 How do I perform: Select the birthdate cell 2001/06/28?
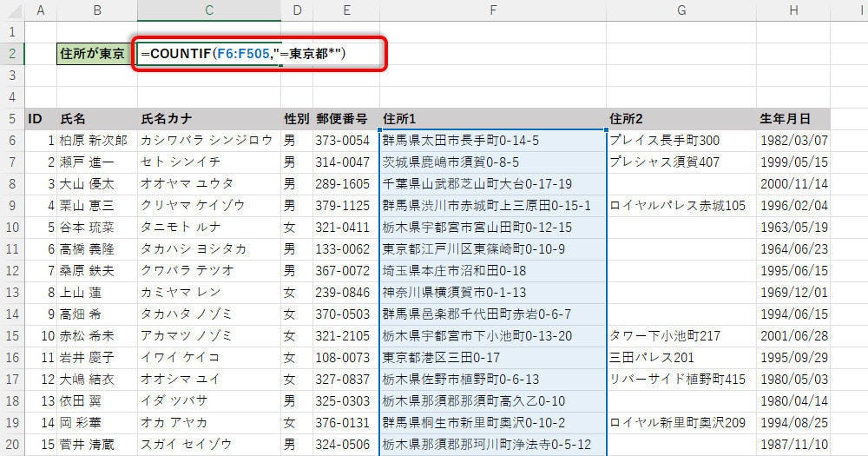click(x=792, y=335)
